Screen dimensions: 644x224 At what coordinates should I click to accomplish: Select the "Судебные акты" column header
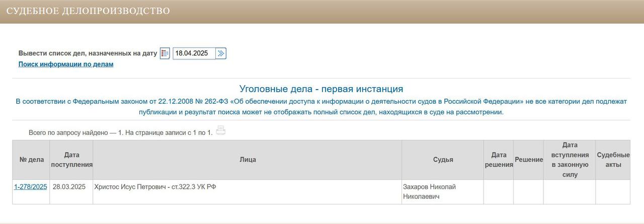613,160
